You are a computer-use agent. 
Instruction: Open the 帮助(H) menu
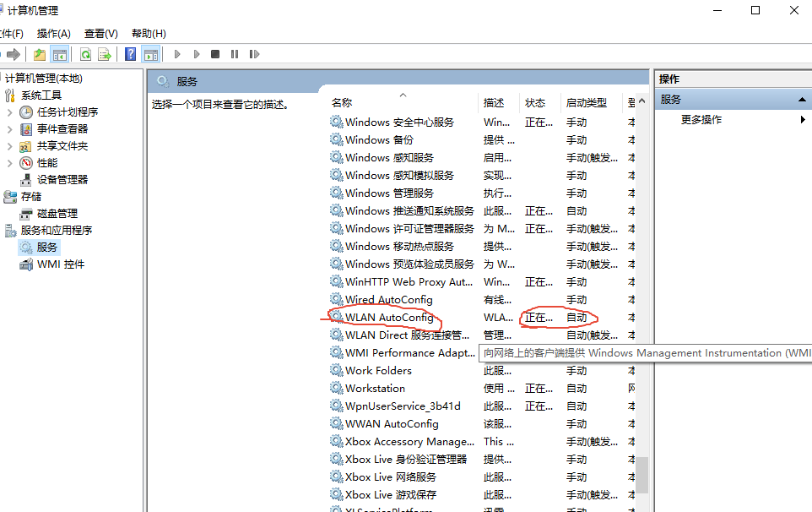pyautogui.click(x=149, y=34)
